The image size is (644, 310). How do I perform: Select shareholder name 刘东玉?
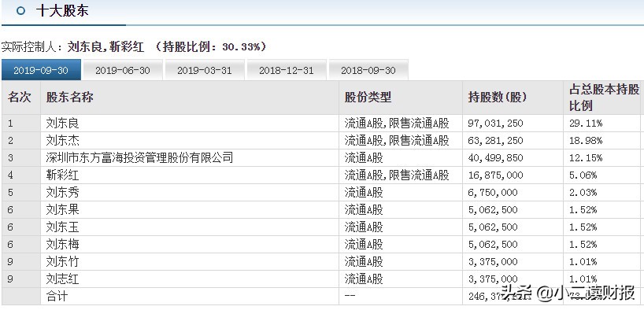point(62,227)
